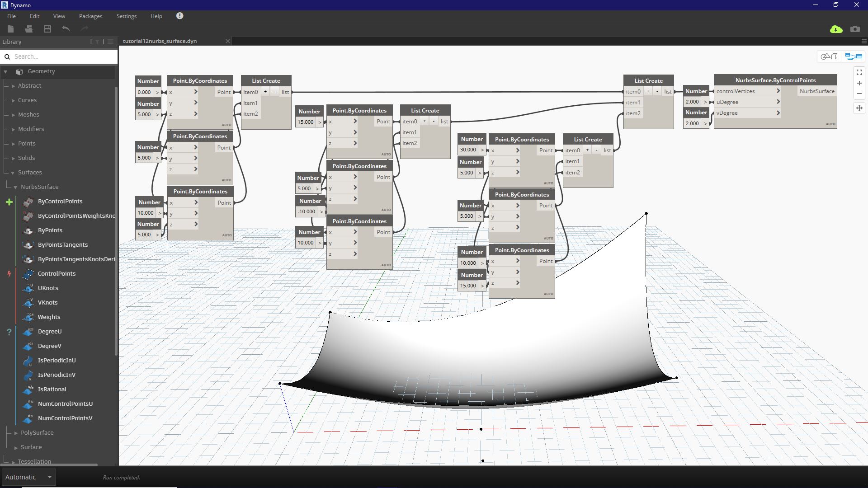
Task: Click the pan mode arrows icon
Action: pyautogui.click(x=859, y=108)
